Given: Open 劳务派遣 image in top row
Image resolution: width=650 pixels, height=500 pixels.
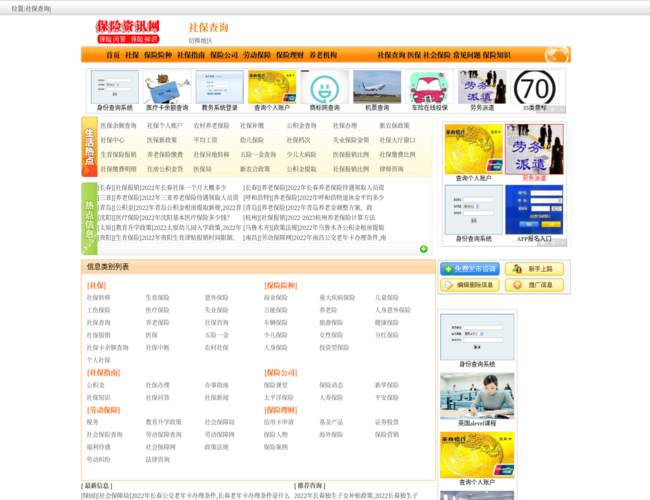Looking at the screenshot, I should tap(482, 87).
